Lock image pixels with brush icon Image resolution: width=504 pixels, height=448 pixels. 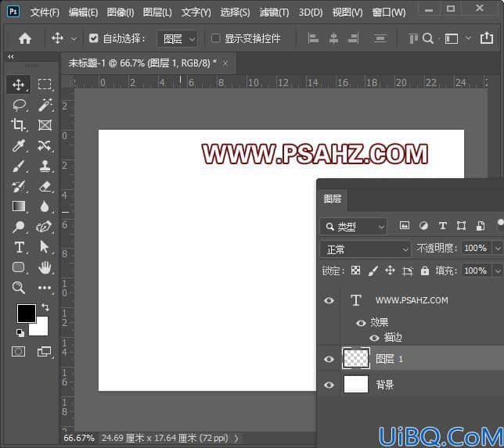coord(373,271)
